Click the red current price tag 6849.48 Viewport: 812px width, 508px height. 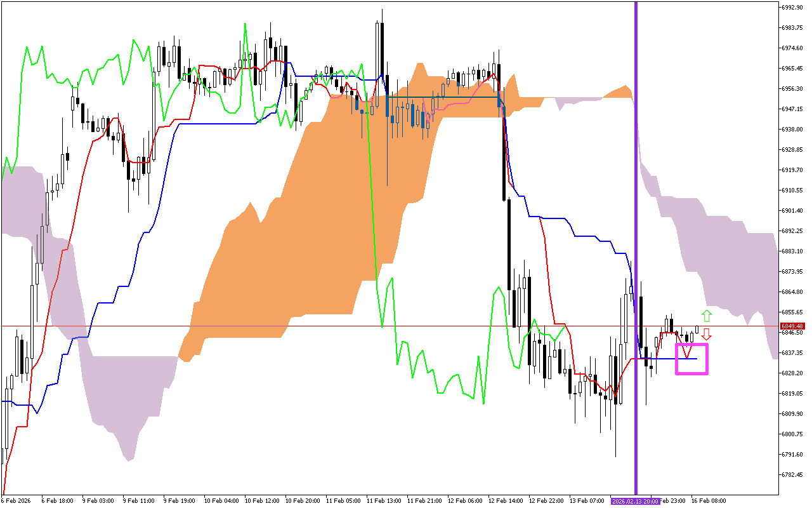[790, 326]
